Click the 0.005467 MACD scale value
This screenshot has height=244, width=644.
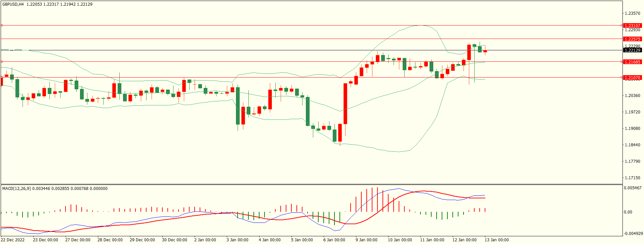(x=633, y=188)
